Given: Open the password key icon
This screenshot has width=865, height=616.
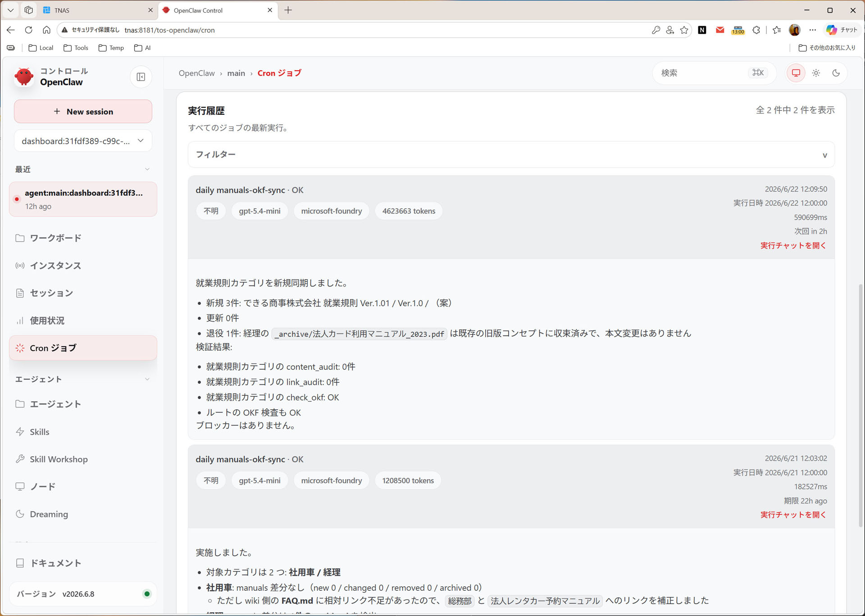Looking at the screenshot, I should tap(656, 30).
